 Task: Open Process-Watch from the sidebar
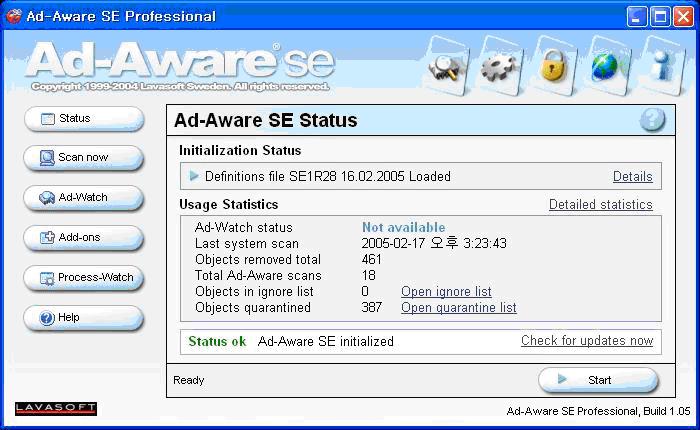pos(84,278)
